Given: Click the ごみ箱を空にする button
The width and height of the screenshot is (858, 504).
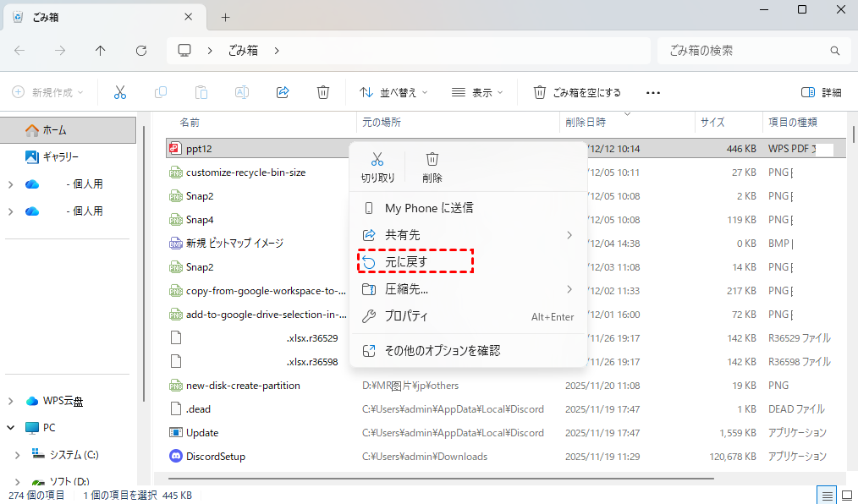Looking at the screenshot, I should click(x=577, y=92).
